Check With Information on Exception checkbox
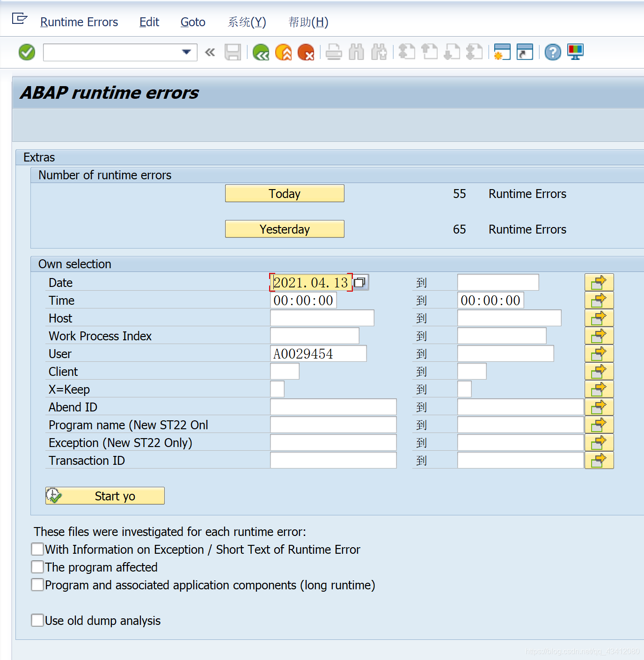This screenshot has height=660, width=644. (37, 549)
